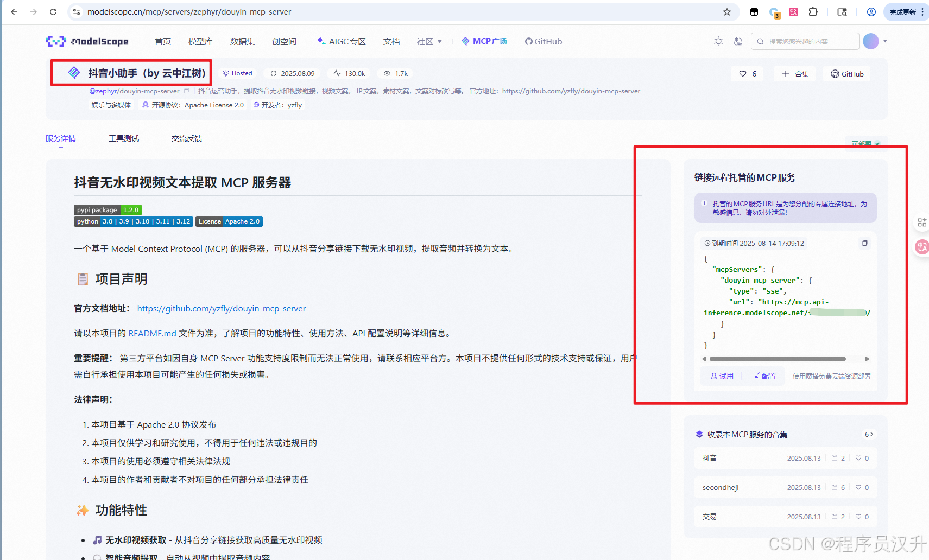Add to collection with the 合集 button
Viewport: 929px width, 560px height.
point(795,74)
